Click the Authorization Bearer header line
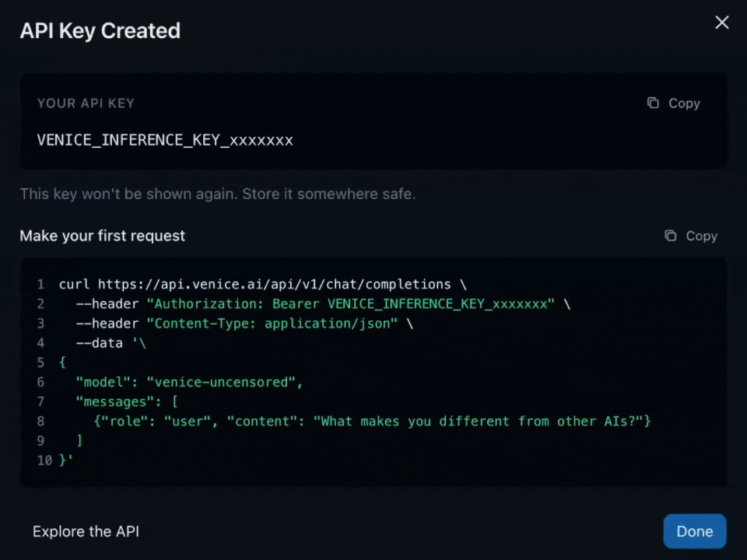Image resolution: width=747 pixels, height=560 pixels. point(323,304)
